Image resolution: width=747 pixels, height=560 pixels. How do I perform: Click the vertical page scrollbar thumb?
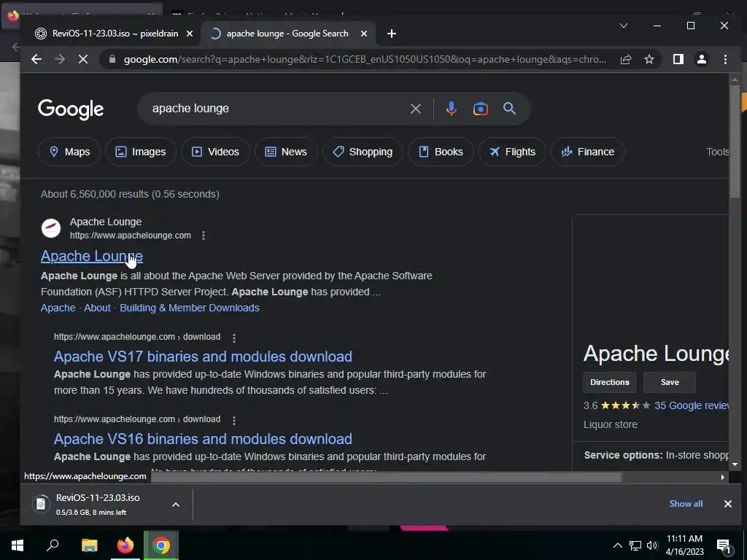pyautogui.click(x=735, y=141)
